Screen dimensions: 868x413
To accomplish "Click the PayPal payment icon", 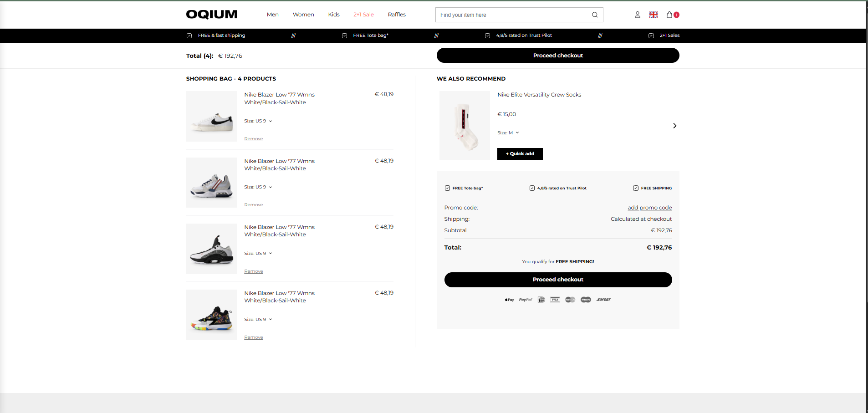I will coord(526,300).
